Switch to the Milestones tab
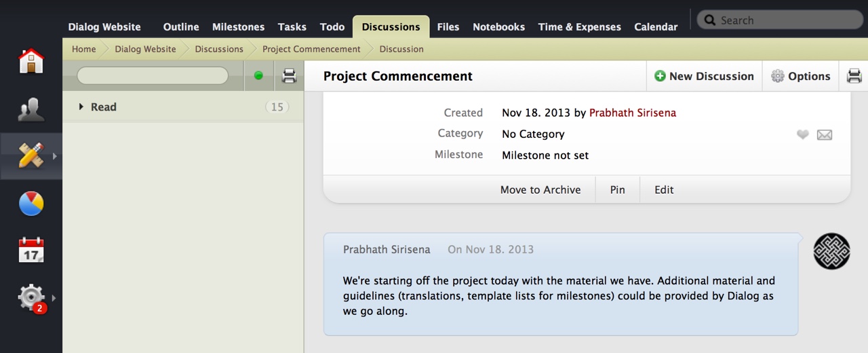The width and height of the screenshot is (868, 353). [238, 27]
